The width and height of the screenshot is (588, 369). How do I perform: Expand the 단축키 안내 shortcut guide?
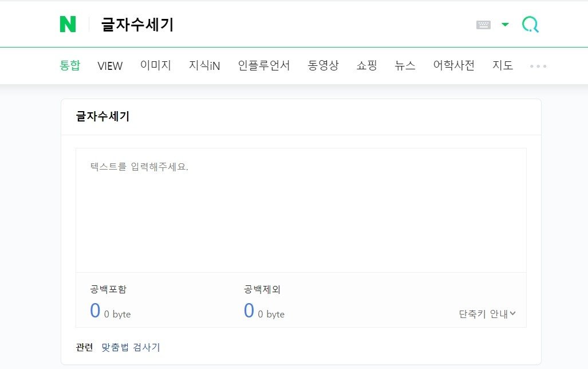[x=487, y=314]
